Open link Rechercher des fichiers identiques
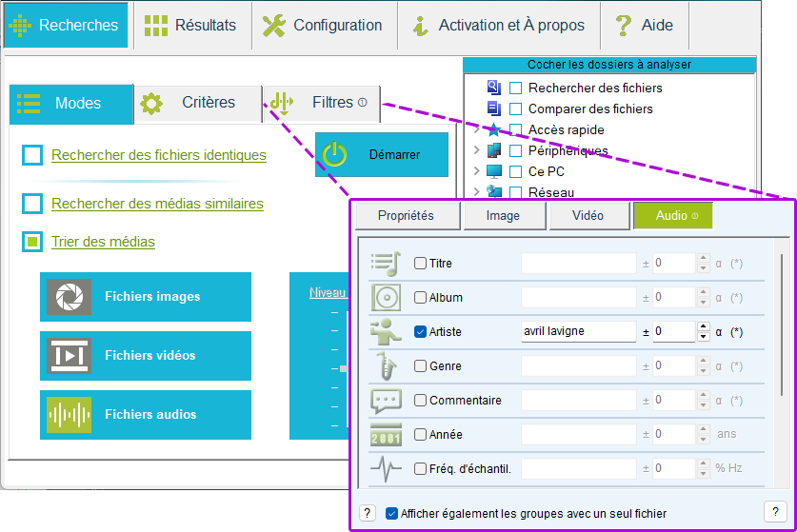The image size is (797, 532). click(159, 155)
